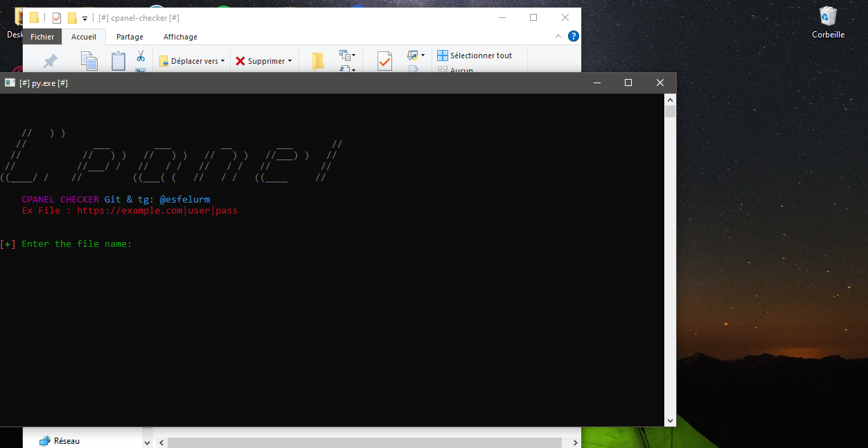Click Sélectionner tout in Explorer ribbon
Image resolution: width=868 pixels, height=448 pixels.
coord(475,55)
